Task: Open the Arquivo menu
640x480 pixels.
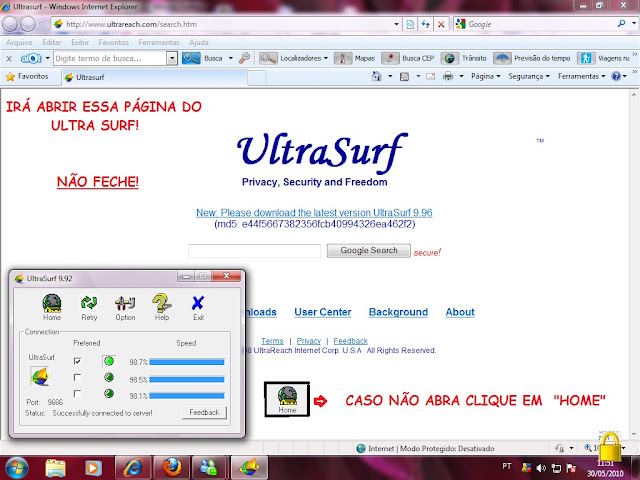Action: pyautogui.click(x=19, y=42)
